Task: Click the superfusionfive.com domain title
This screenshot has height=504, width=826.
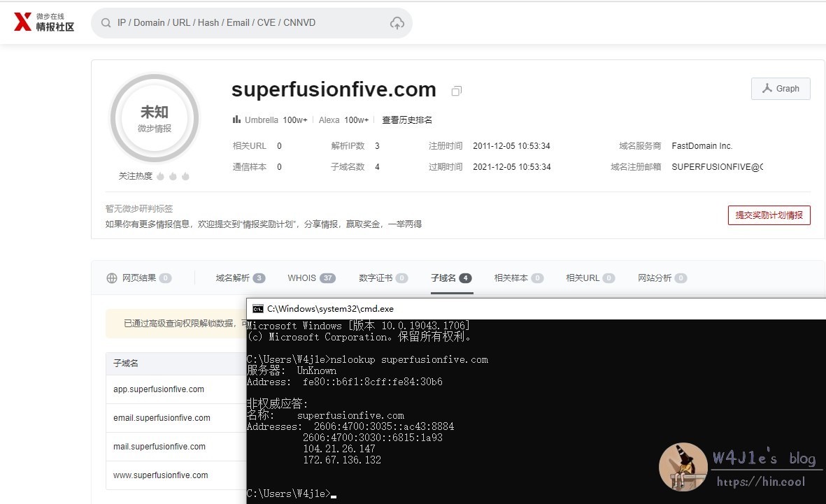Action: point(334,89)
